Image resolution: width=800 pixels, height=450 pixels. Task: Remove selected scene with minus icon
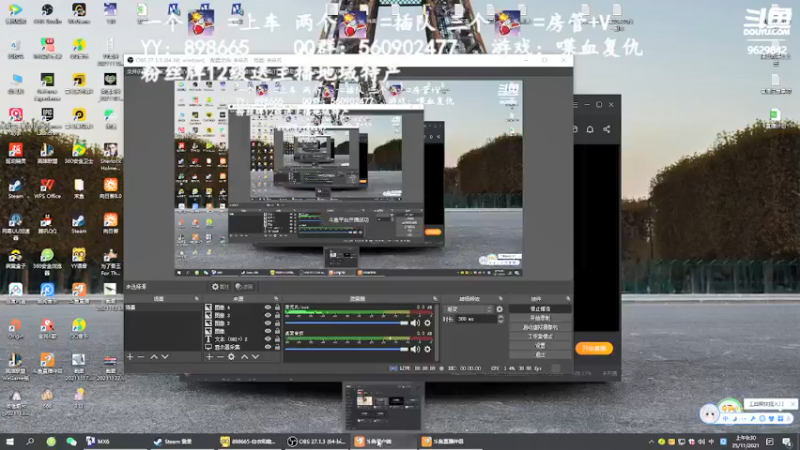coord(141,357)
